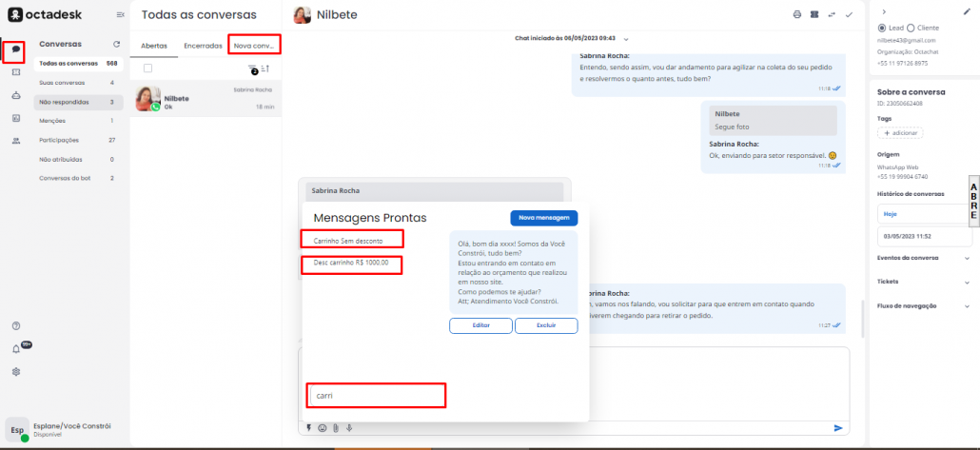Switch to the Encerradas tab

pyautogui.click(x=202, y=45)
